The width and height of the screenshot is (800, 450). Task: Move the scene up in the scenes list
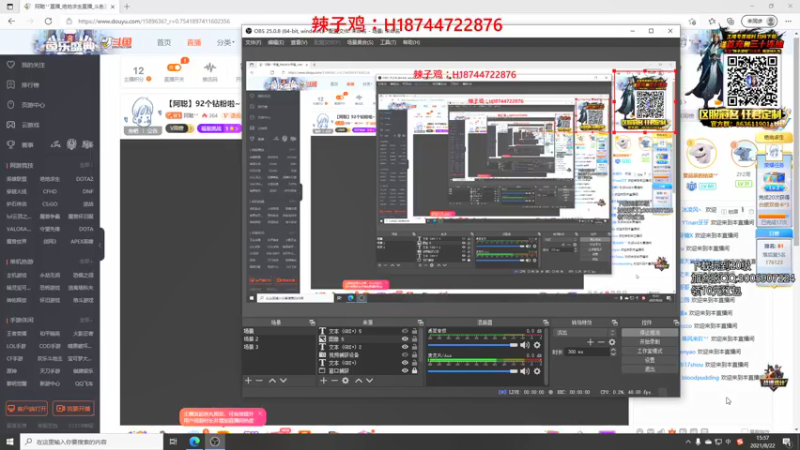tap(272, 381)
